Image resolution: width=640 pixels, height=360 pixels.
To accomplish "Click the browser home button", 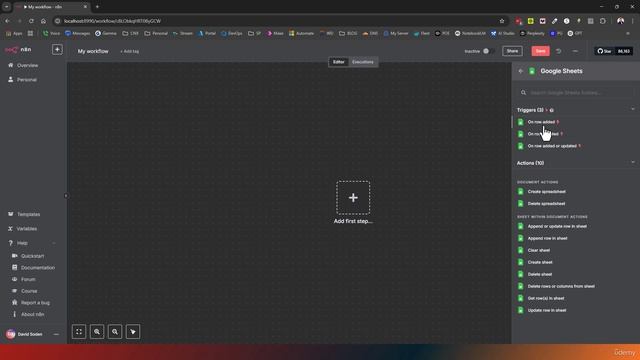I will [x=43, y=21].
